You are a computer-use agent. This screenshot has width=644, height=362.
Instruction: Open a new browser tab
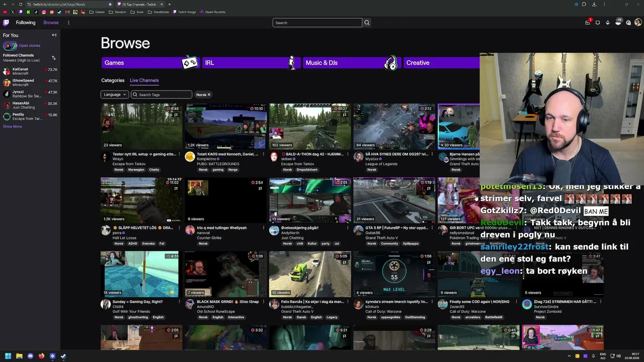pos(170,4)
